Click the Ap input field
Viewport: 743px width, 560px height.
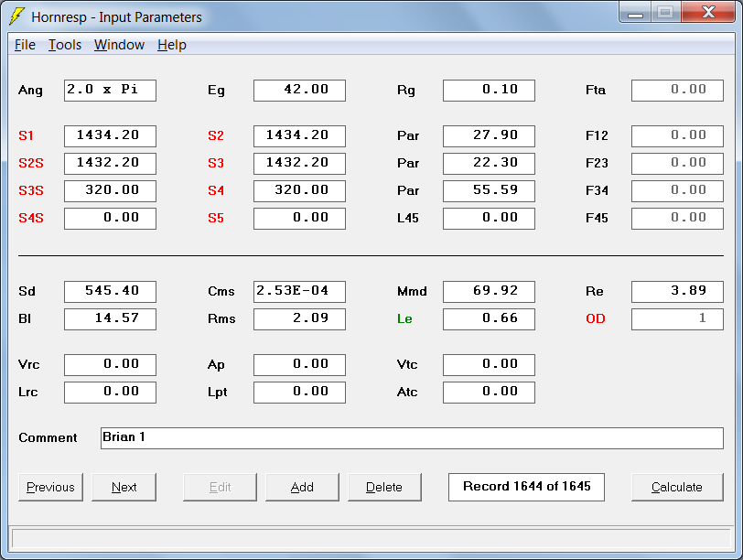click(x=299, y=365)
